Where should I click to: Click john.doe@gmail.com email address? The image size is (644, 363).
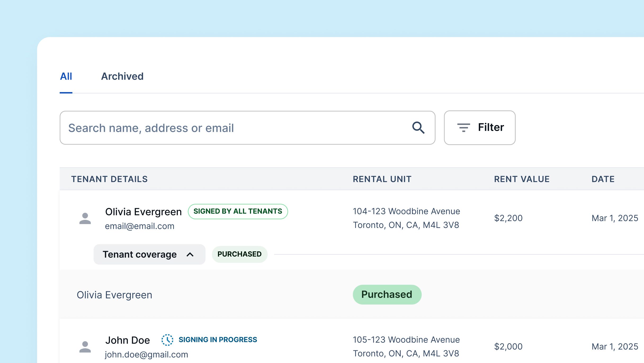pos(146,355)
